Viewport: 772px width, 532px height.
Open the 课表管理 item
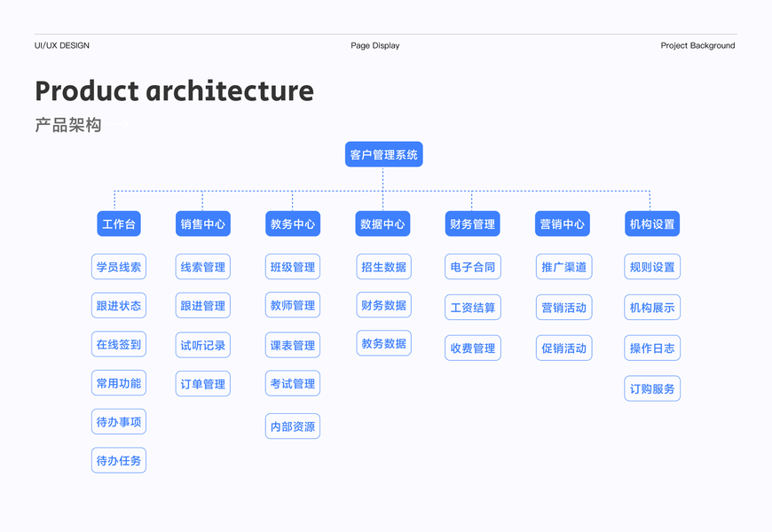293,346
